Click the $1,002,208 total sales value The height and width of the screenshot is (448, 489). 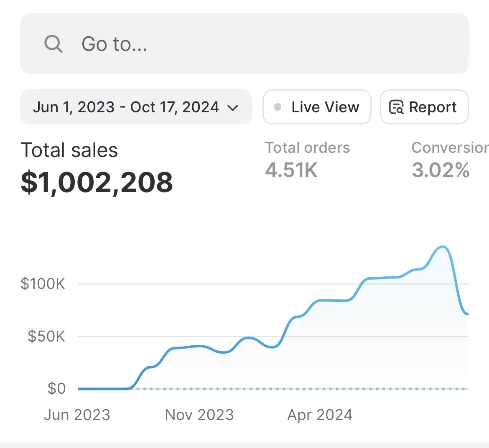[97, 182]
